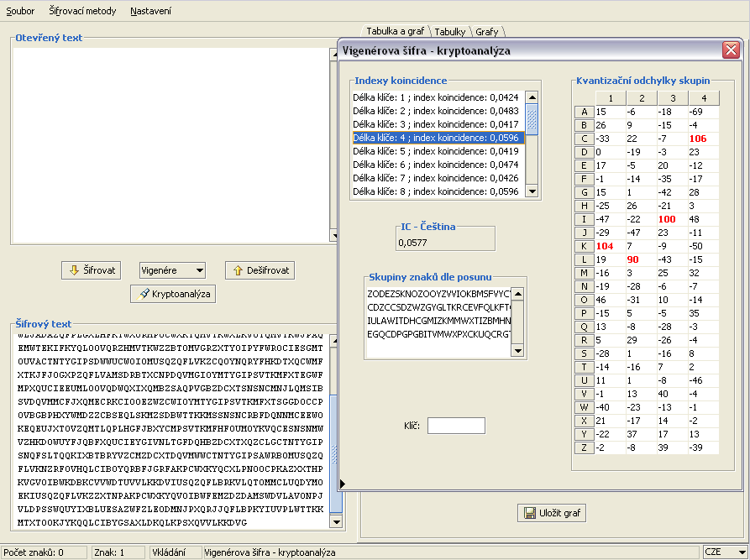750x560 pixels.
Task: Click row header C in deviations table
Action: (584, 139)
